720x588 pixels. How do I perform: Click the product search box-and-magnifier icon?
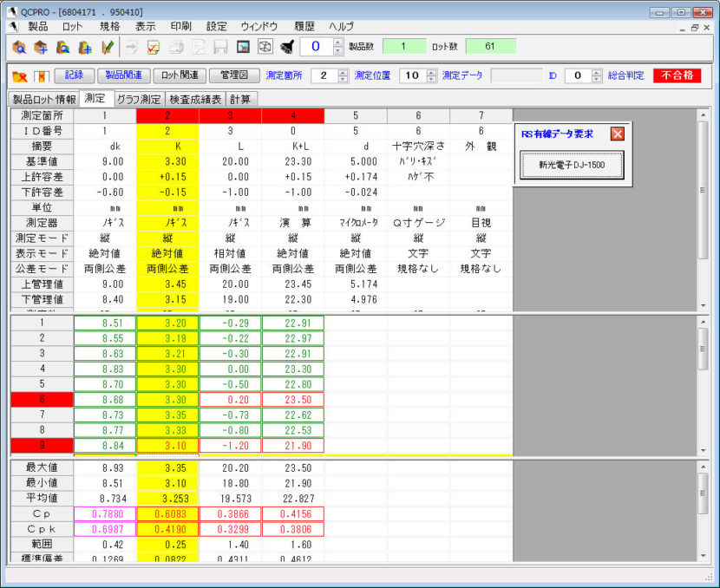click(19, 47)
